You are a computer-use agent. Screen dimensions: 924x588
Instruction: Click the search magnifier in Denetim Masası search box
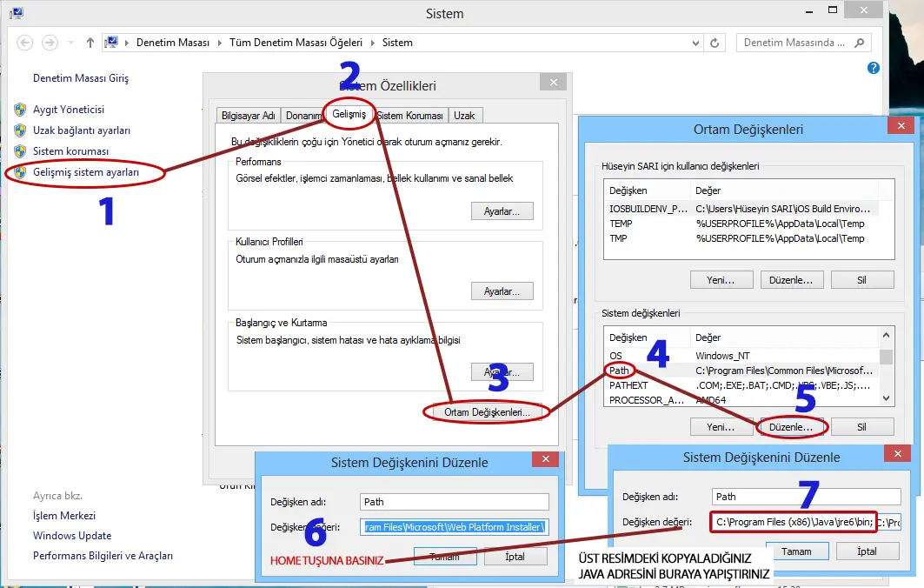[x=859, y=43]
